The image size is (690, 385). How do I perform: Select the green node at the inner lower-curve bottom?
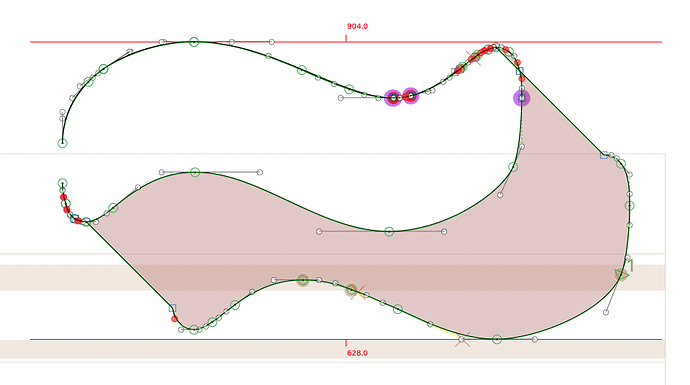pos(389,231)
